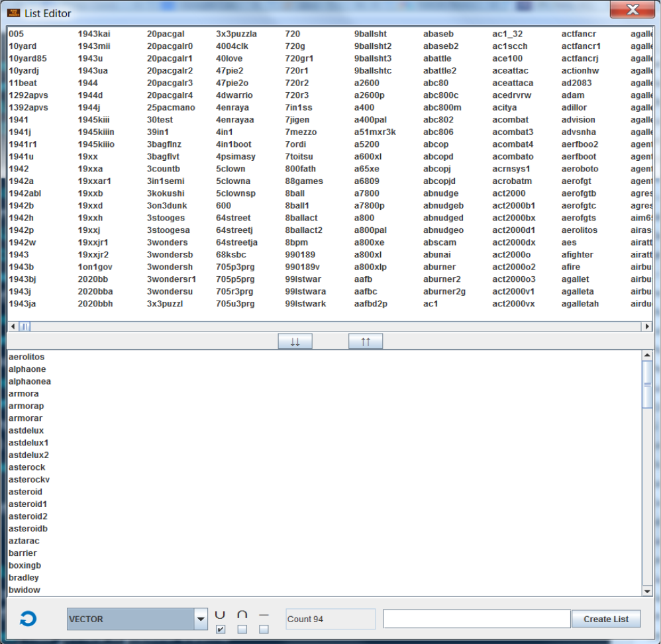Select 'actionhw' in the upper list
The width and height of the screenshot is (661, 644).
[580, 70]
